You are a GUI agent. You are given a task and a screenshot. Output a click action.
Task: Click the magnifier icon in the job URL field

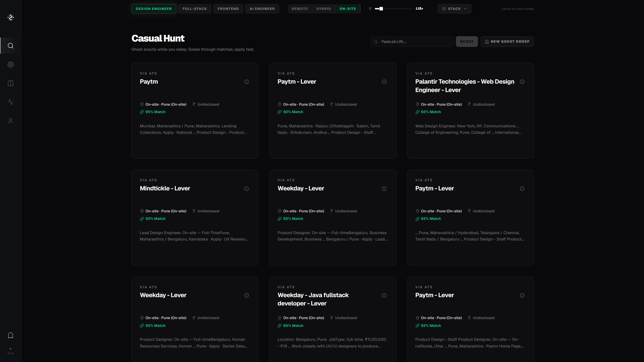(376, 42)
